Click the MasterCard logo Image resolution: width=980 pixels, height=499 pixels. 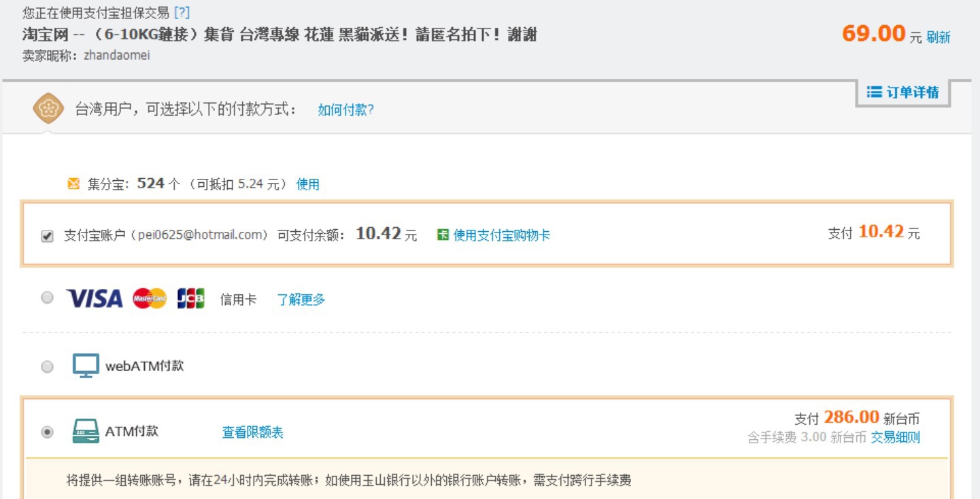click(150, 298)
